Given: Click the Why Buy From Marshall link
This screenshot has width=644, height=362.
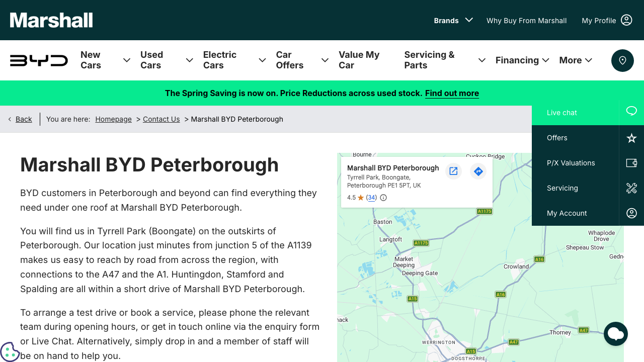Looking at the screenshot, I should pos(526,21).
